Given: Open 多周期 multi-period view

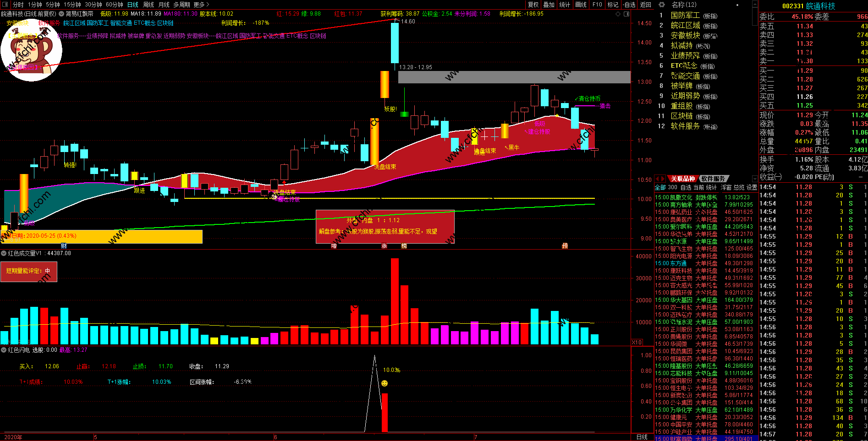Looking at the screenshot, I should coord(181,5).
